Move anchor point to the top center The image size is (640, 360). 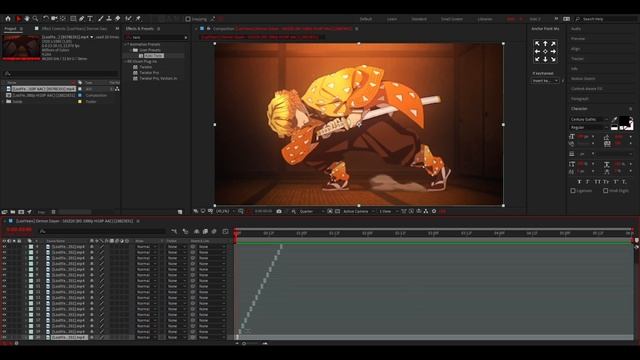[545, 44]
